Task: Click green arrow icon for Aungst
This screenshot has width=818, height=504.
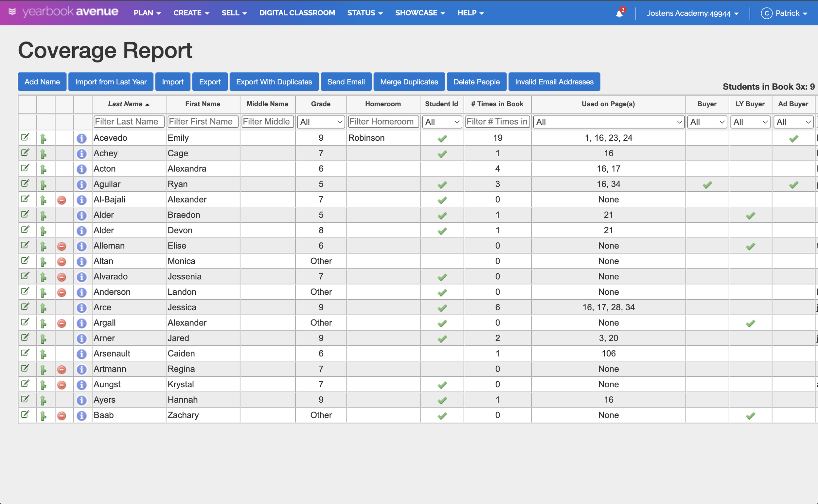Action: pyautogui.click(x=43, y=385)
